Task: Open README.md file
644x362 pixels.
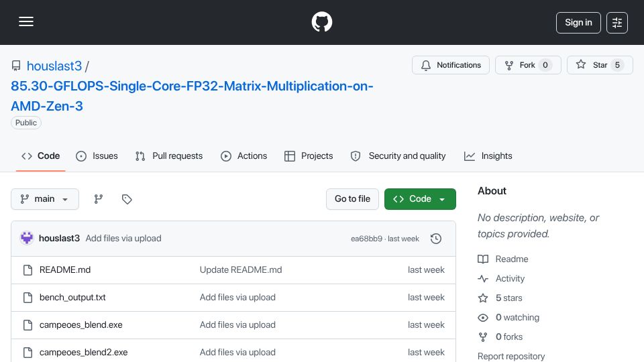Action: (x=65, y=270)
